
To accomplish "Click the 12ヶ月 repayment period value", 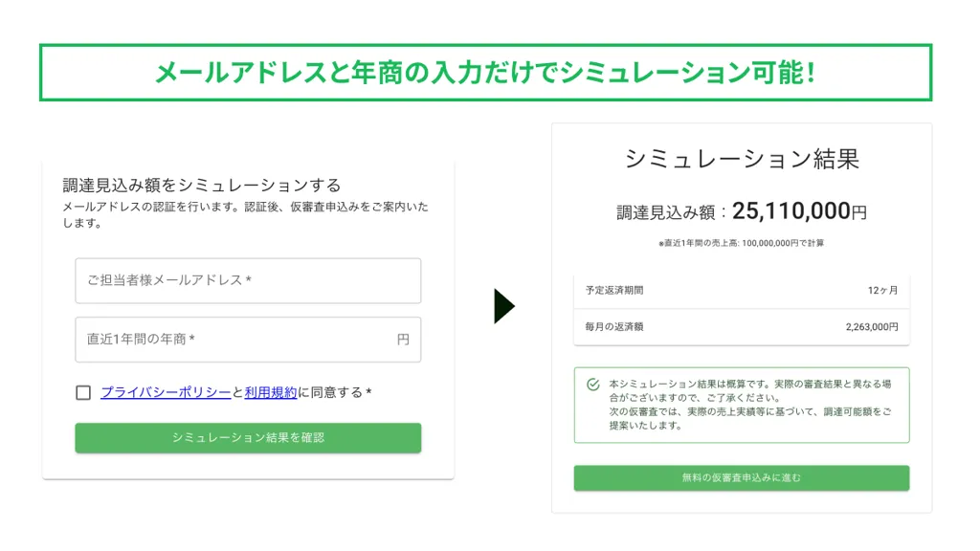I will tap(882, 290).
